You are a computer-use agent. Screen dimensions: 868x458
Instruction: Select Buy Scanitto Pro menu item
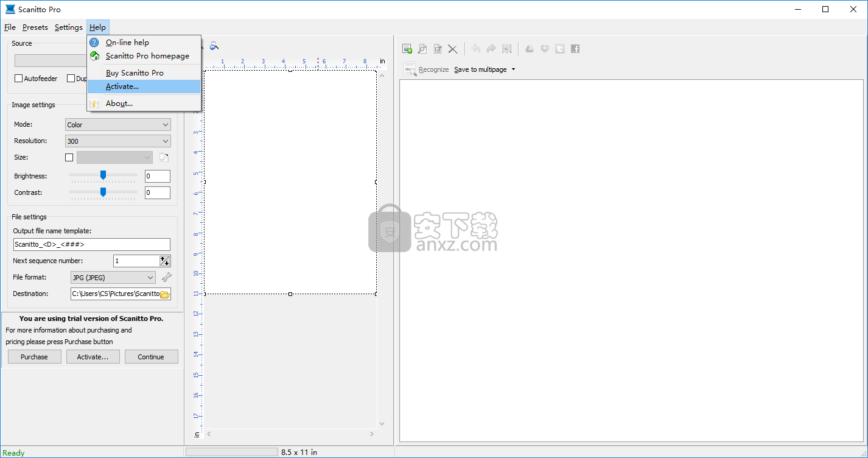click(144, 73)
